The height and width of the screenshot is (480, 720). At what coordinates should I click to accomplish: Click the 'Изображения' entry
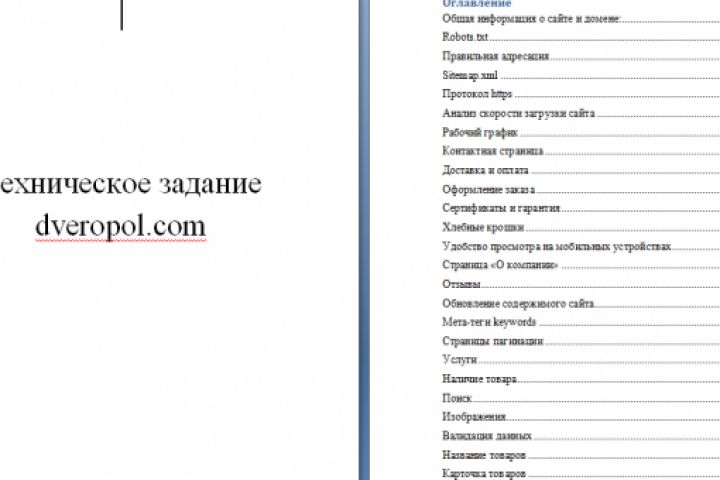pos(474,417)
